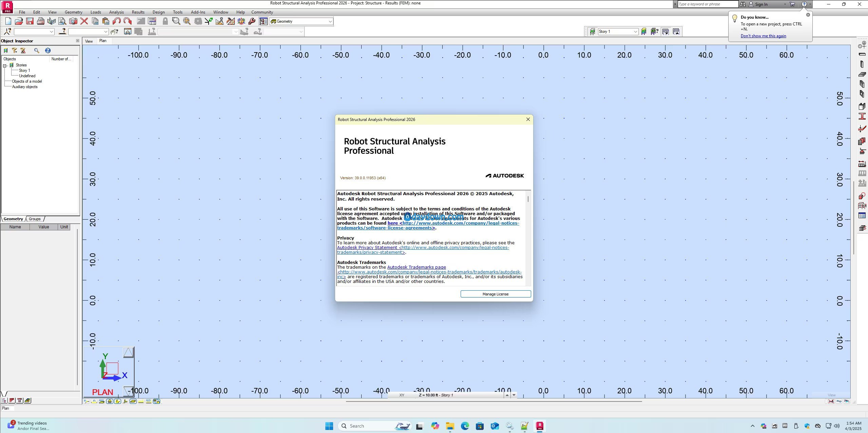The image size is (868, 433).
Task: Toggle load symbols display at bottom bar
Action: 141,401
